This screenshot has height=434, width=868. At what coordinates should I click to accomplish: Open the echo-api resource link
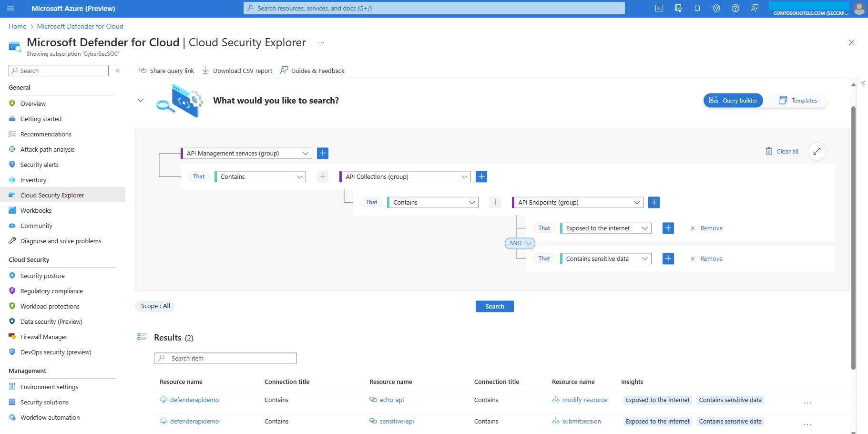[x=392, y=400]
